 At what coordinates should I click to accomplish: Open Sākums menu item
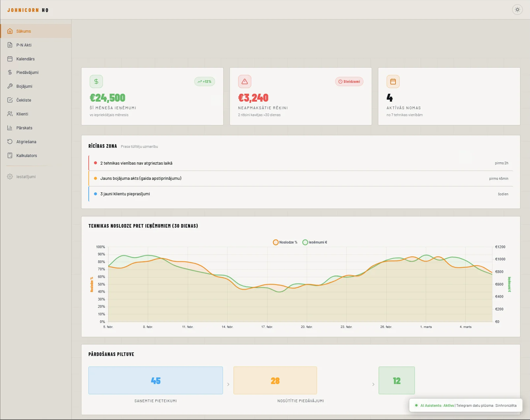pyautogui.click(x=36, y=31)
